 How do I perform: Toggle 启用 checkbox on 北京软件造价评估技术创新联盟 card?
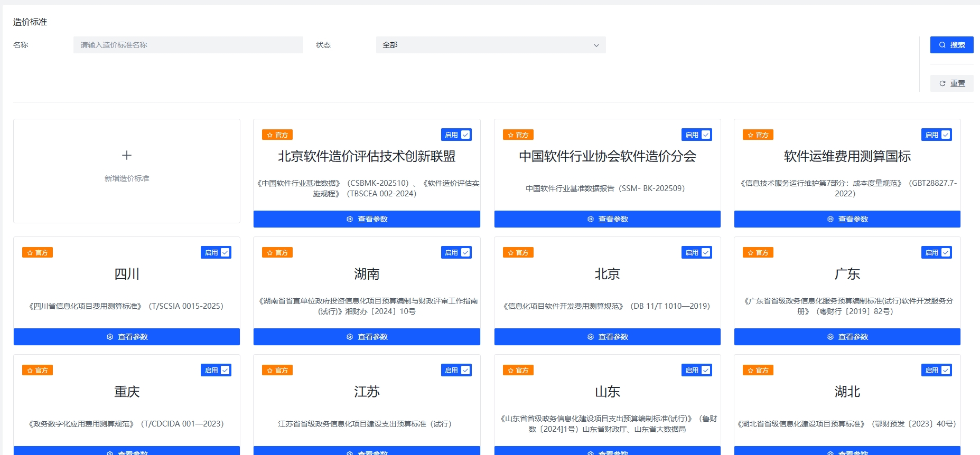[x=465, y=135]
